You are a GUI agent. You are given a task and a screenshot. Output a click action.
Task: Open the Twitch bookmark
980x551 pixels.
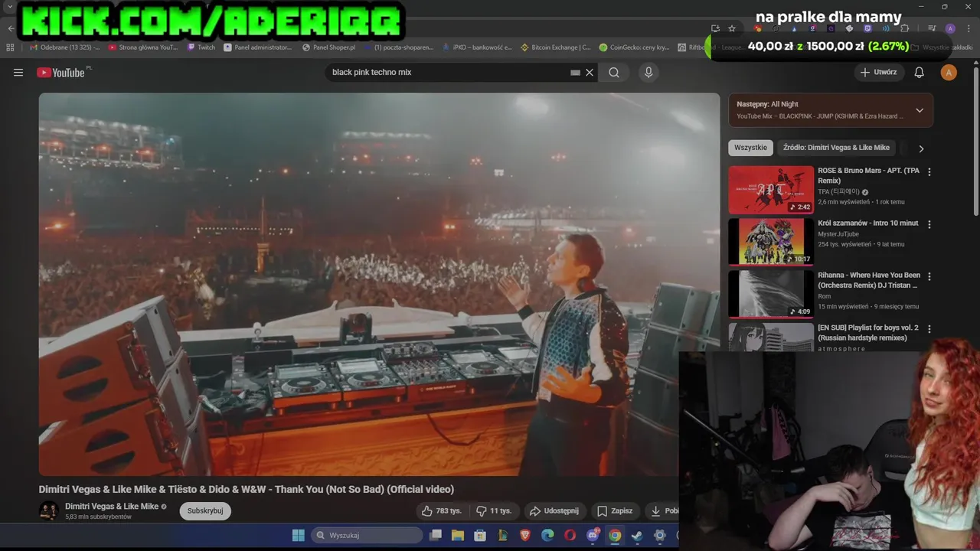tap(201, 47)
